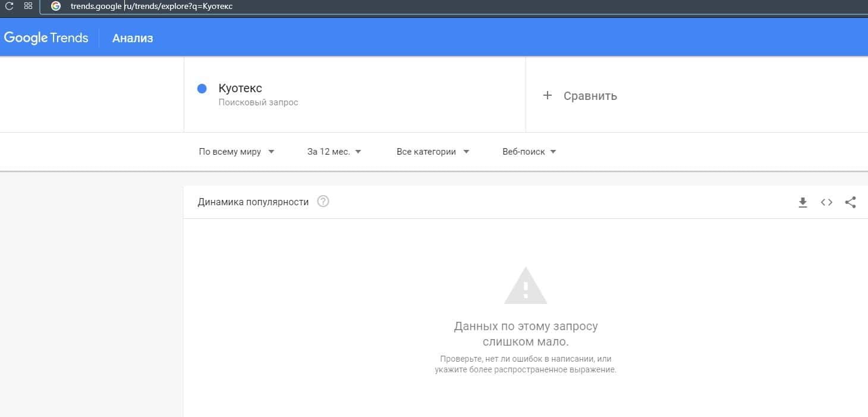The image size is (868, 417).
Task: Click the Google favicon in address bar
Action: click(56, 6)
